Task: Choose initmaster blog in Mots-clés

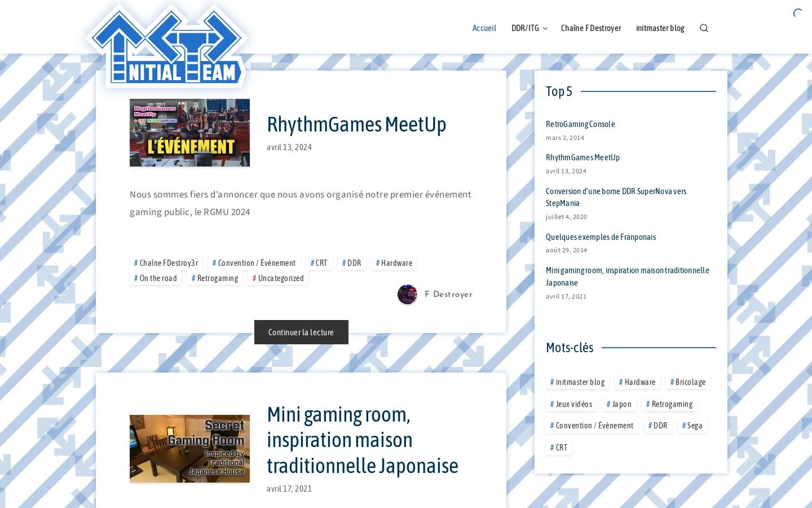Action: click(577, 382)
